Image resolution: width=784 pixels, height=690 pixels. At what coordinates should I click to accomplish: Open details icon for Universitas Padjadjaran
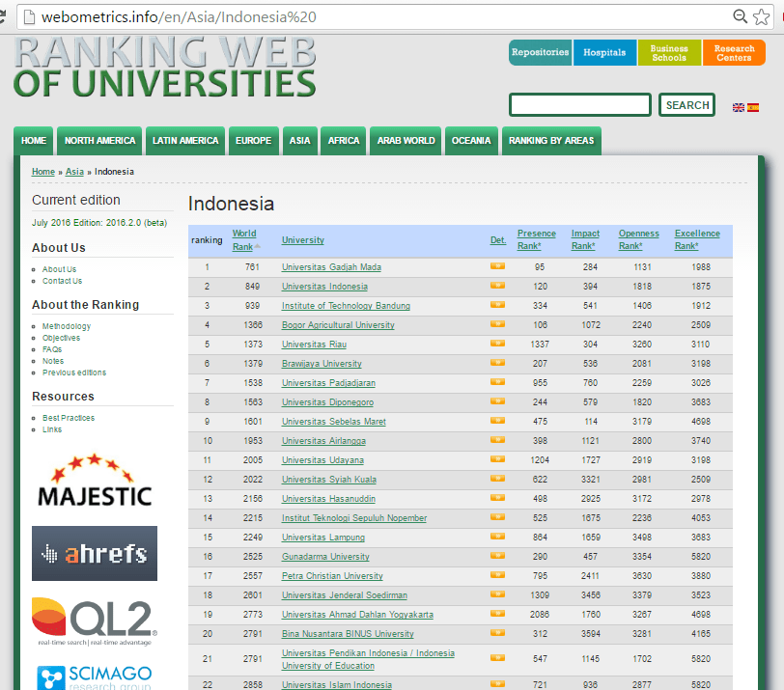(497, 382)
